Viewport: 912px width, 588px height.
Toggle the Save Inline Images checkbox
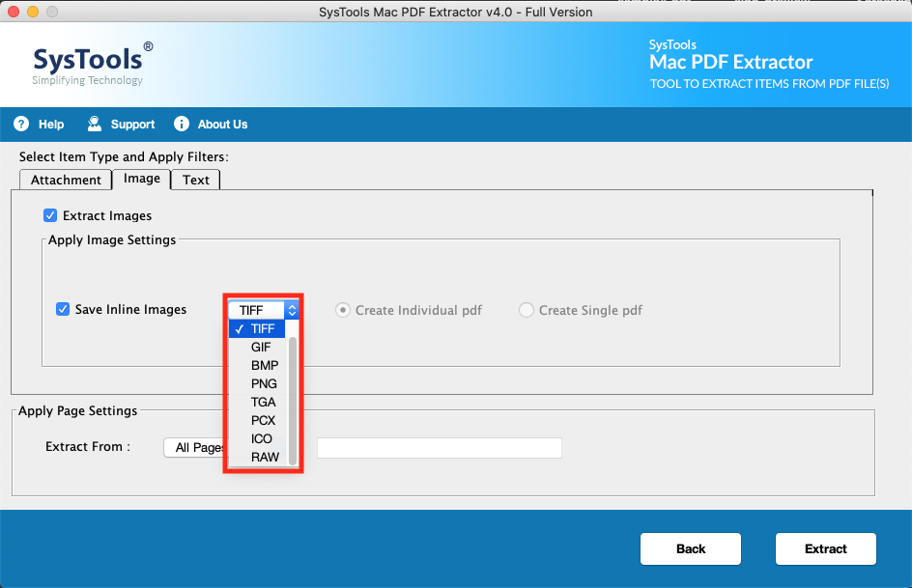click(63, 309)
